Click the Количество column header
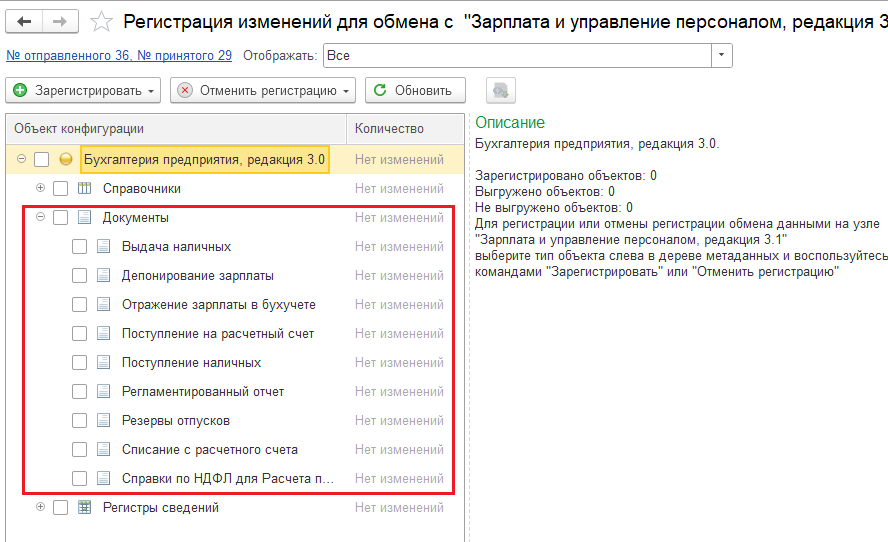Screen dimensions: 888x542 (405, 129)
